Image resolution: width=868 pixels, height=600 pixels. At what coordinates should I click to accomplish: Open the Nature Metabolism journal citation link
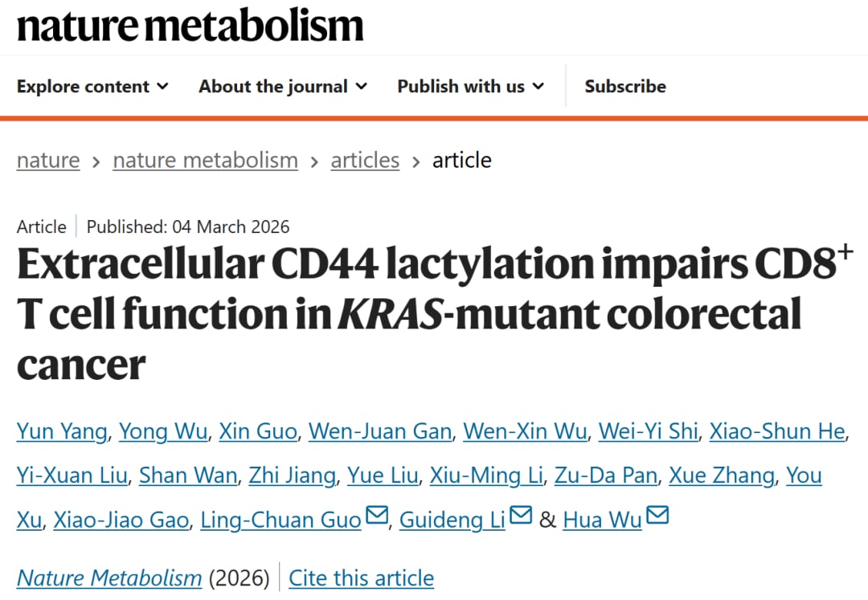109,578
